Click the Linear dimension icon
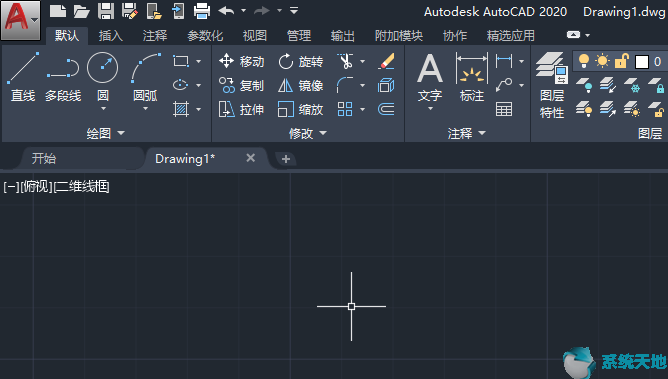668x379 pixels. pyautogui.click(x=504, y=61)
